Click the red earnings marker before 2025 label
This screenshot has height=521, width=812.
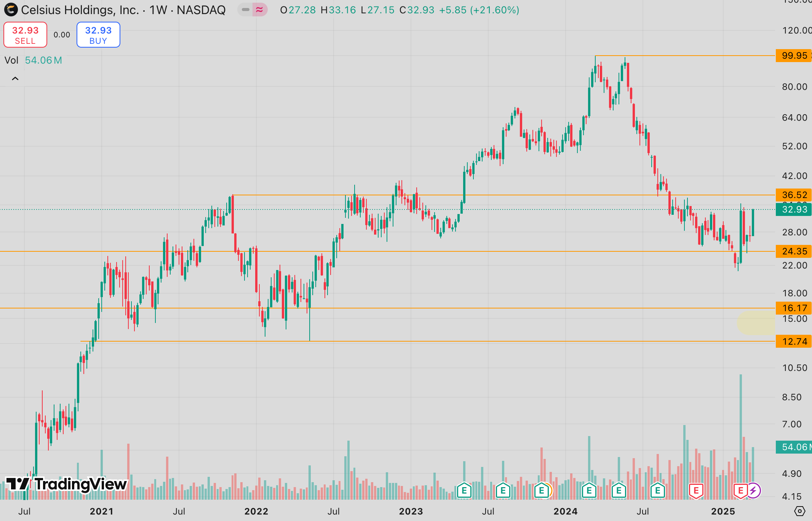point(696,491)
